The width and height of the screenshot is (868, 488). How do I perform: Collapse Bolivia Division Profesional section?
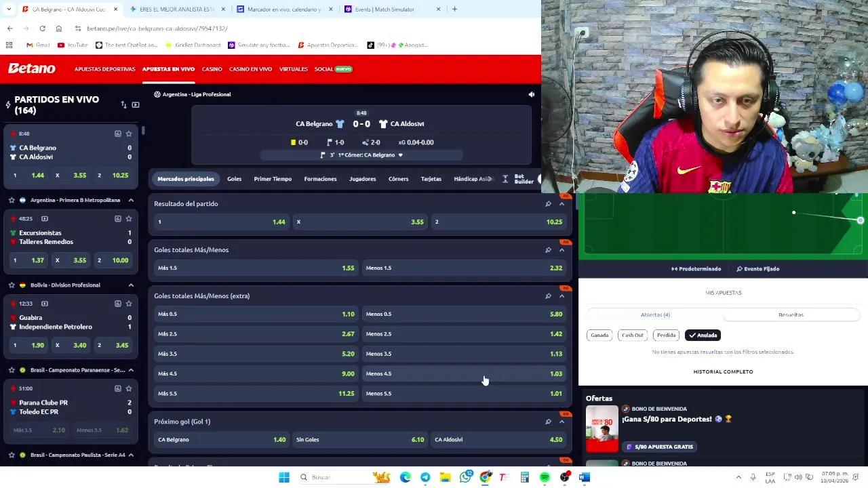point(131,285)
